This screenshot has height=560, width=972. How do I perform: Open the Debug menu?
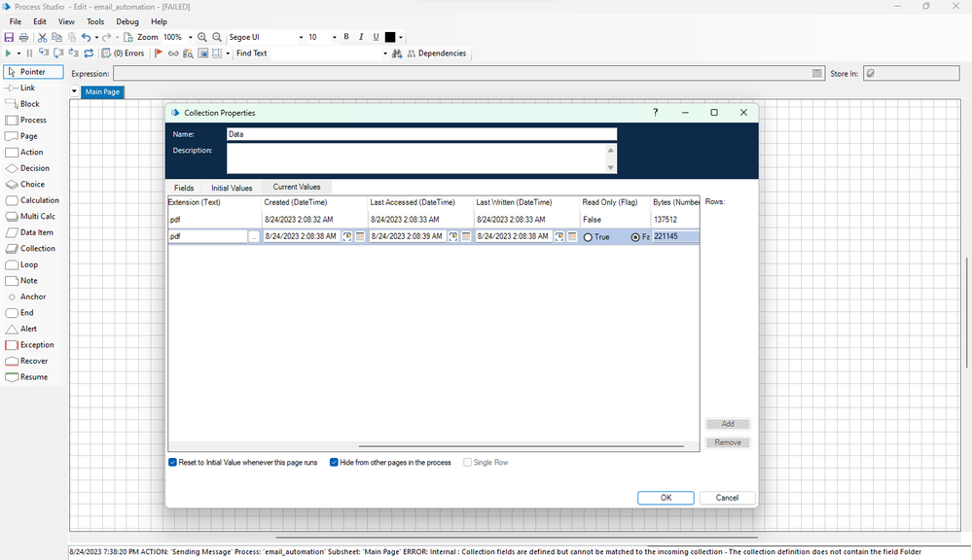click(127, 21)
